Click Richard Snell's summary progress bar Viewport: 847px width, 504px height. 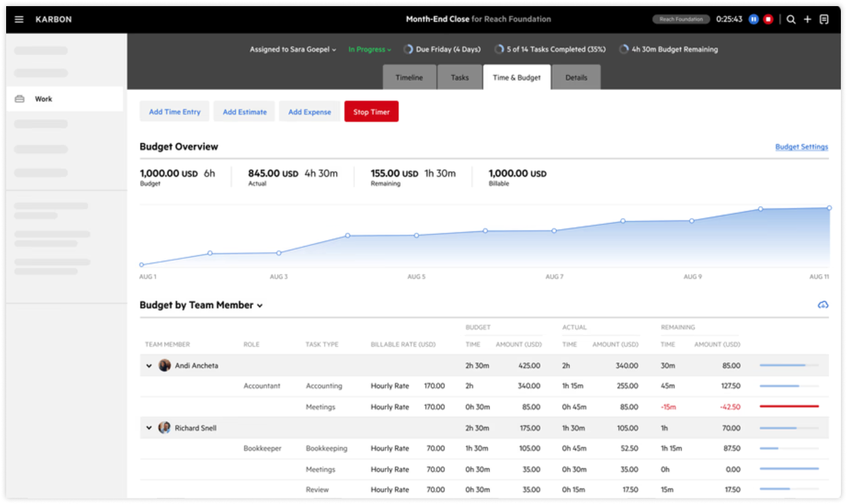pos(789,428)
